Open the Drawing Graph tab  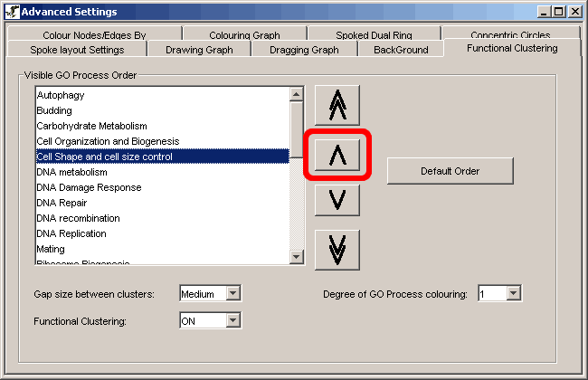point(199,50)
